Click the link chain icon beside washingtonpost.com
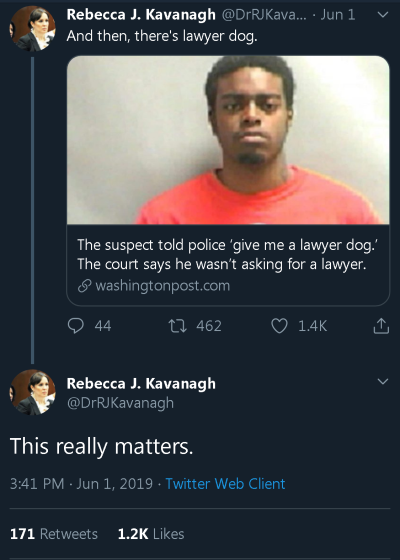The image size is (400, 560). coord(84,286)
